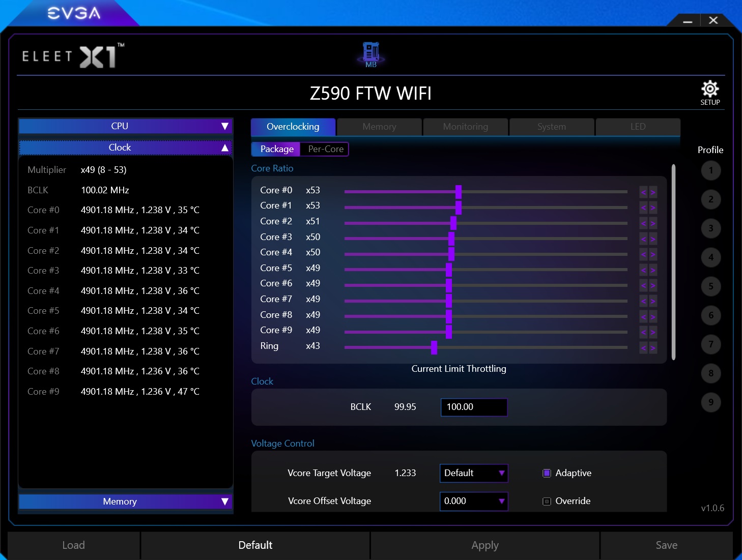This screenshot has height=560, width=742.
Task: Select the Package sub-tab
Action: tap(276, 149)
